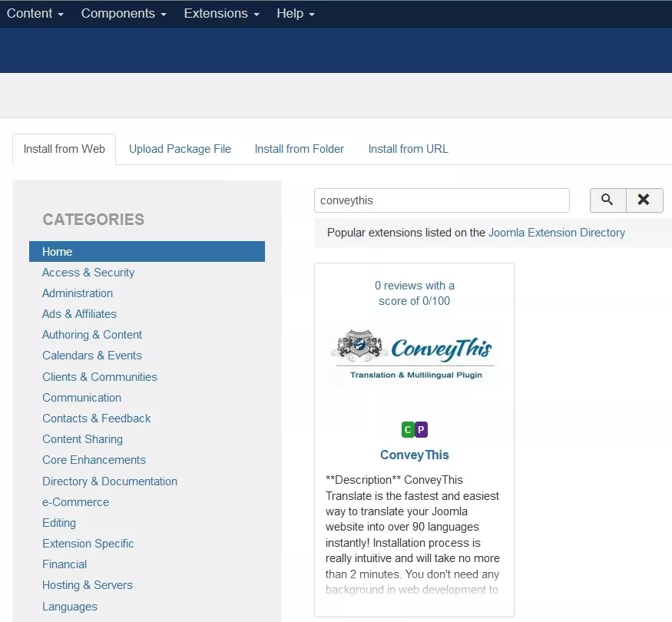The image size is (672, 622).
Task: Open the Administration category
Action: click(77, 293)
